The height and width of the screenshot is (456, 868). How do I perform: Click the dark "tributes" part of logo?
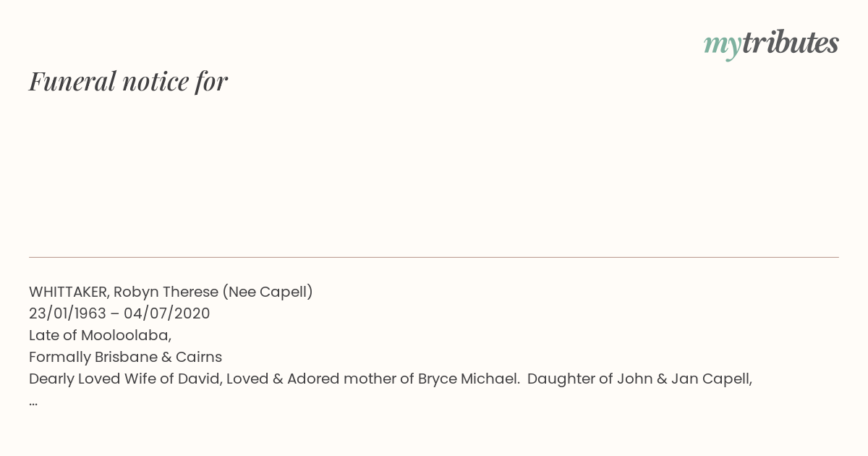pyautogui.click(x=791, y=43)
